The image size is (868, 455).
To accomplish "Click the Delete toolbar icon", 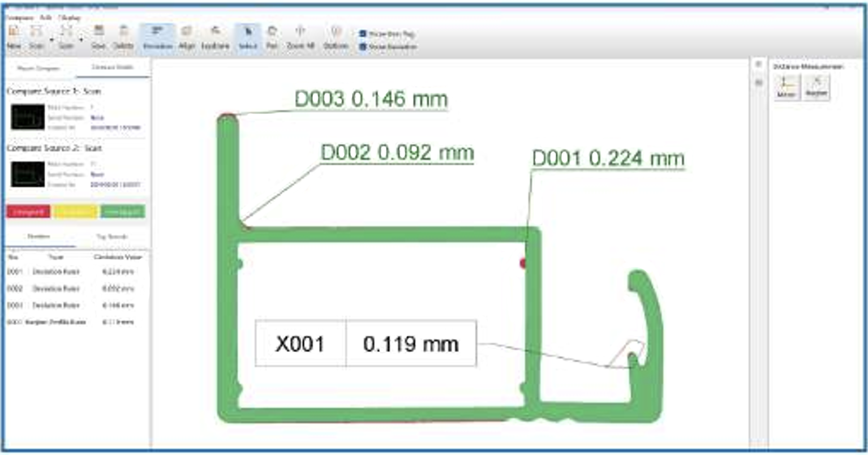I will 123,37.
